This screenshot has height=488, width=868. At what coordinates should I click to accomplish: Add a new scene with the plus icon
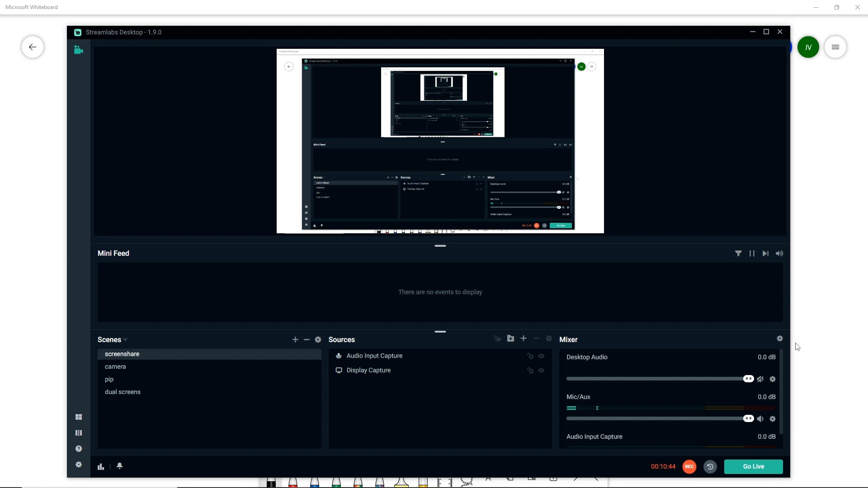(295, 340)
